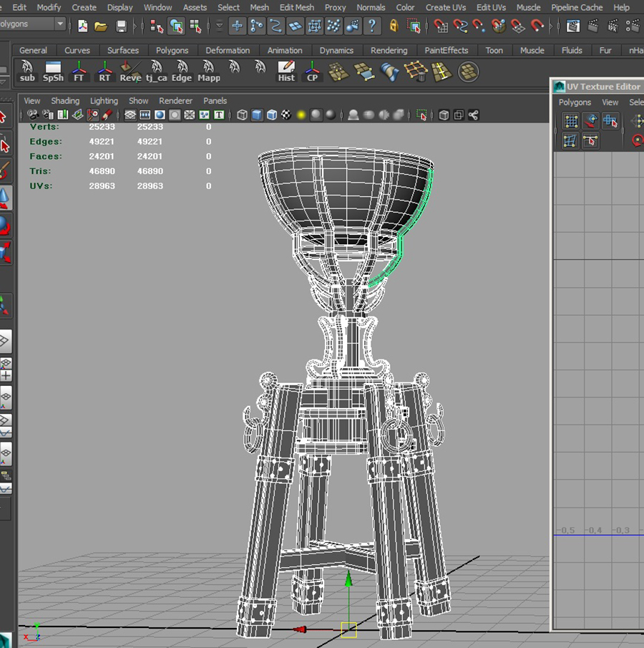
Task: Open Polygons menu in UV Texture Editor
Action: coord(575,102)
